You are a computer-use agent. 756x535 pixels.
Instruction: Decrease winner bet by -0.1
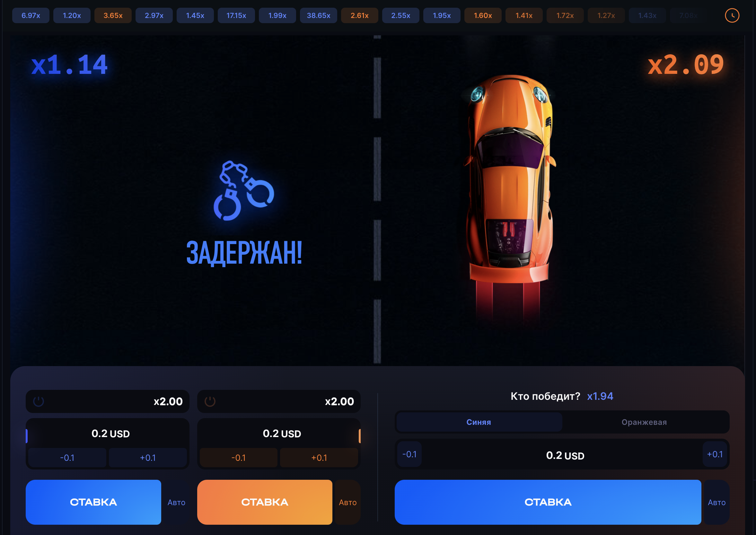(x=409, y=454)
